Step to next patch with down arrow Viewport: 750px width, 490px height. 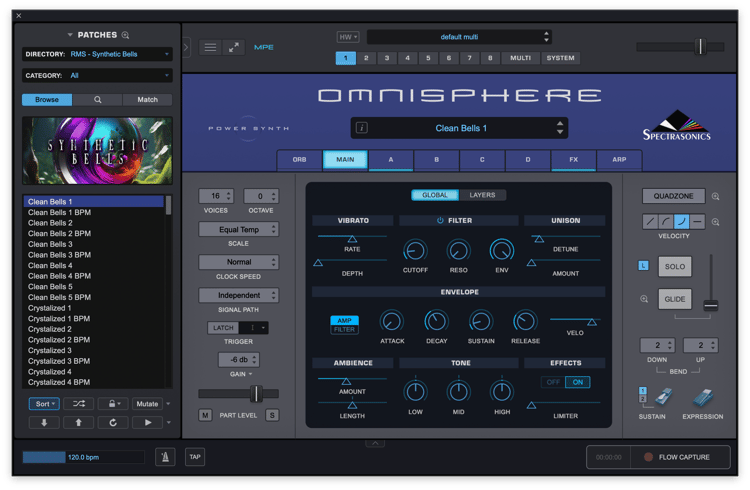click(x=44, y=423)
